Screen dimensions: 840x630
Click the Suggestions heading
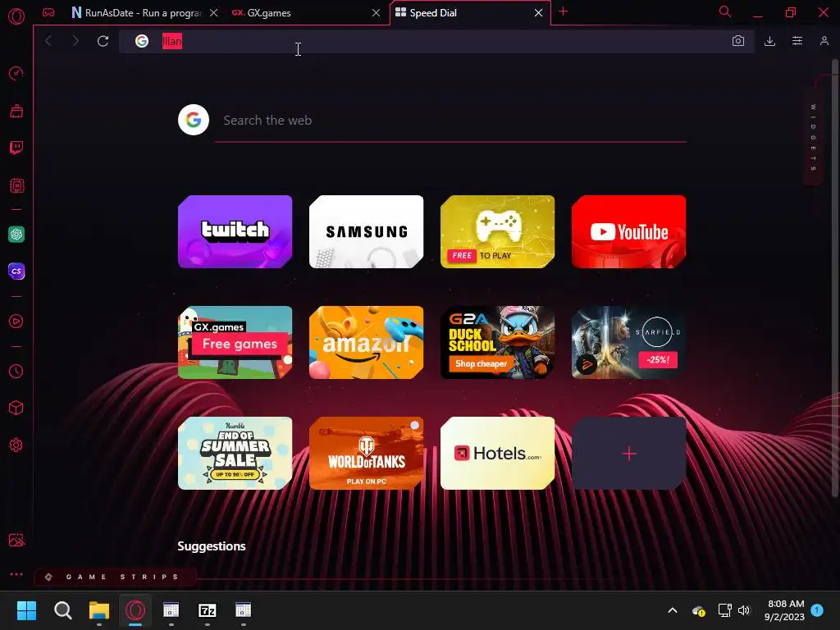[212, 546]
